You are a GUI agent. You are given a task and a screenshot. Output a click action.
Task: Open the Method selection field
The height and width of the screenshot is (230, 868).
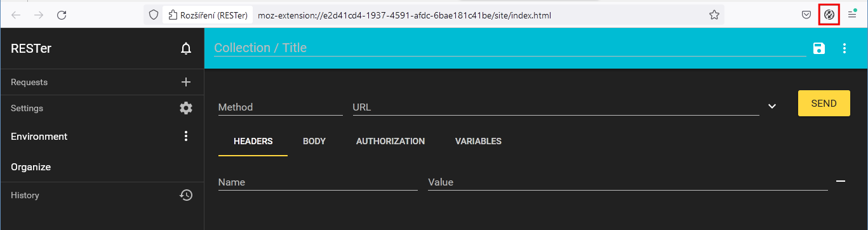pyautogui.click(x=280, y=107)
